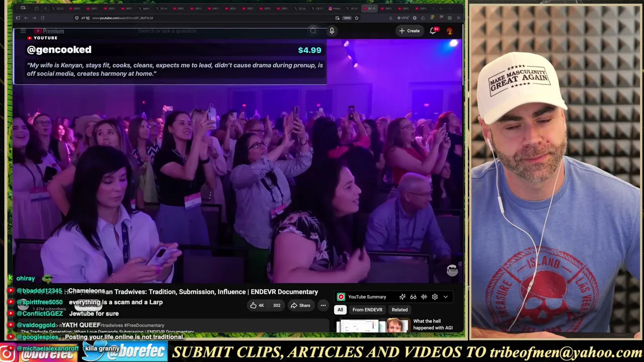Open YouTube notifications bell
The width and height of the screenshot is (644, 362).
click(433, 31)
